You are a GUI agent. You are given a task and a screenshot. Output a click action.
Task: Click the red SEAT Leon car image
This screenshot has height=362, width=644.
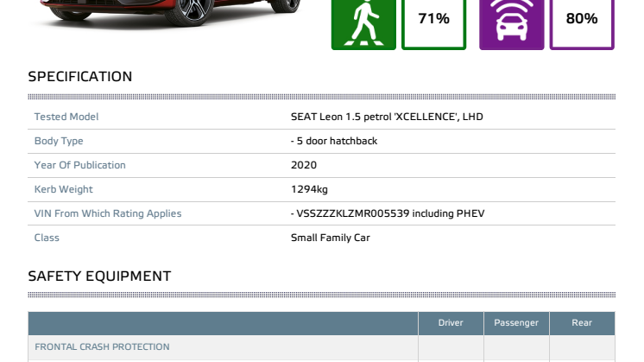pyautogui.click(x=168, y=13)
